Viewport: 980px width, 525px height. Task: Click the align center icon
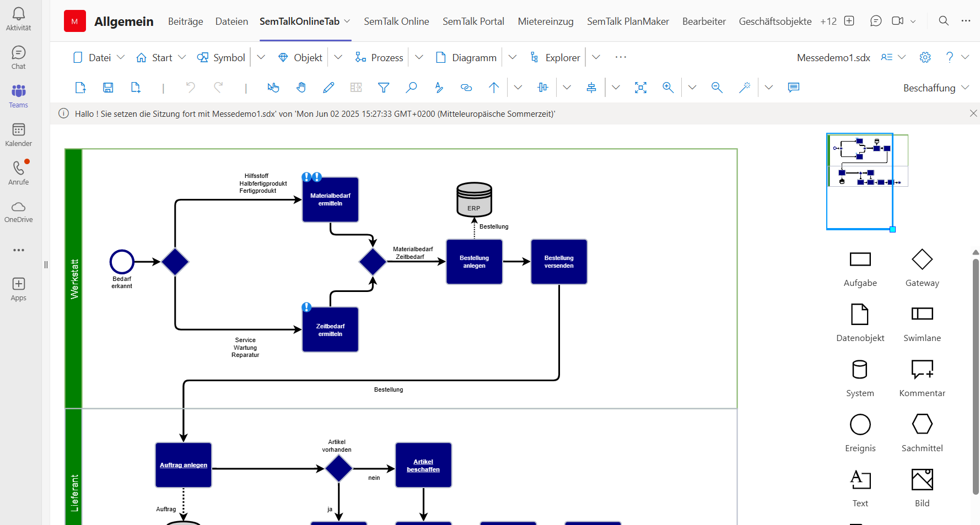(591, 87)
